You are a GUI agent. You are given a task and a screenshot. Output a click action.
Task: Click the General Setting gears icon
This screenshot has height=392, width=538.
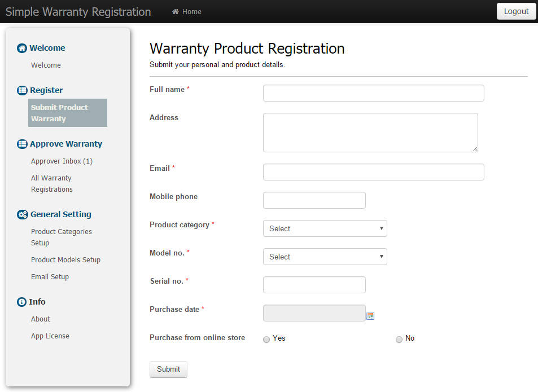(23, 214)
